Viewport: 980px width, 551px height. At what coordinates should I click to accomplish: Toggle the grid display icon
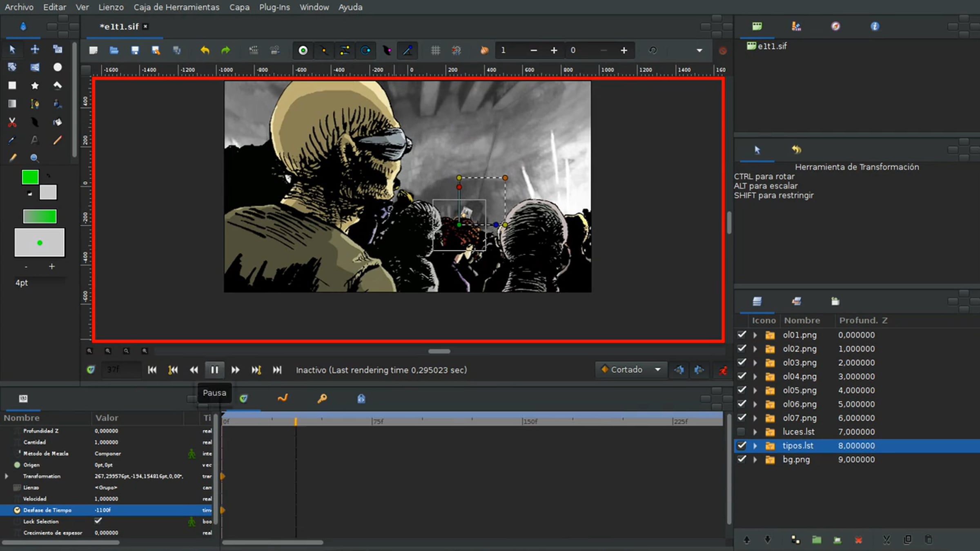pos(435,50)
